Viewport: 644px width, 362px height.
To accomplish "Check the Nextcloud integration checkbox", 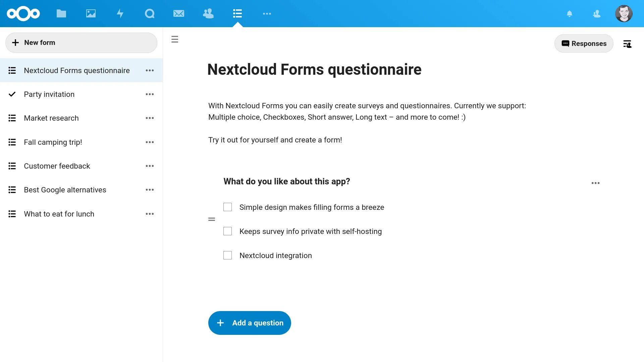I will tap(227, 255).
